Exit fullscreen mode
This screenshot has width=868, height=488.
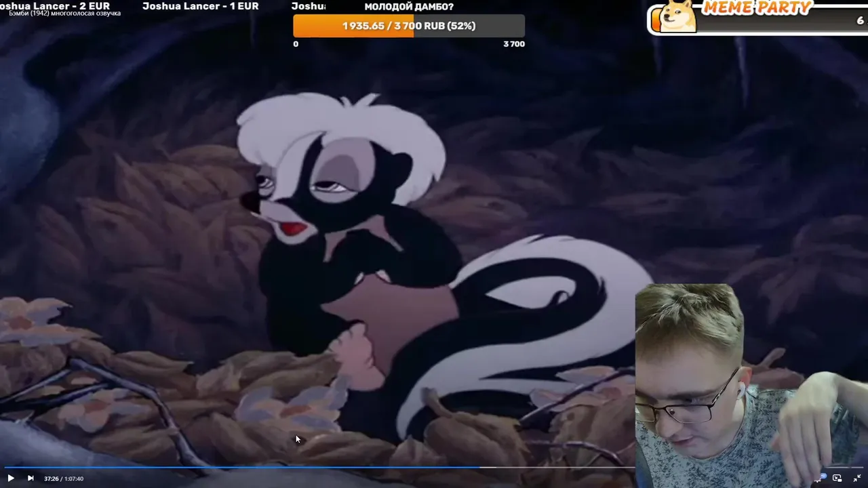click(857, 478)
